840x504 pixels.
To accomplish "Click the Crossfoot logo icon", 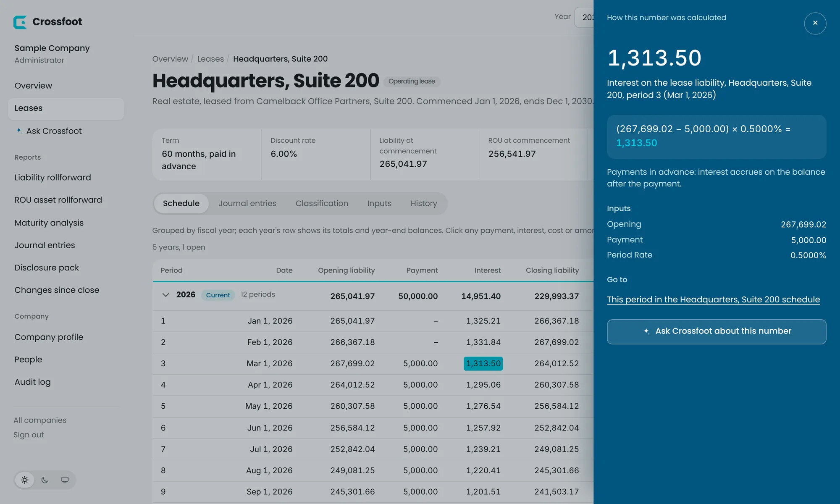I will pyautogui.click(x=20, y=22).
